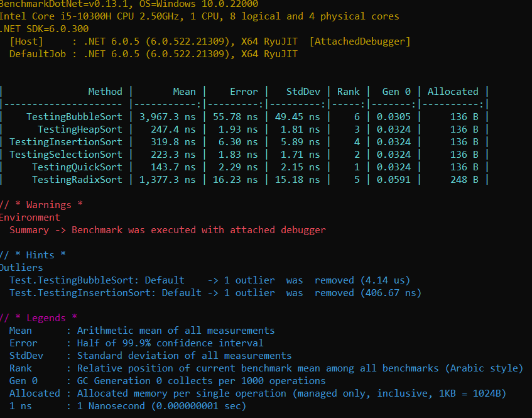Select Gen 0 value 0.0305
Screen dimensions: 532x418
tap(394, 117)
